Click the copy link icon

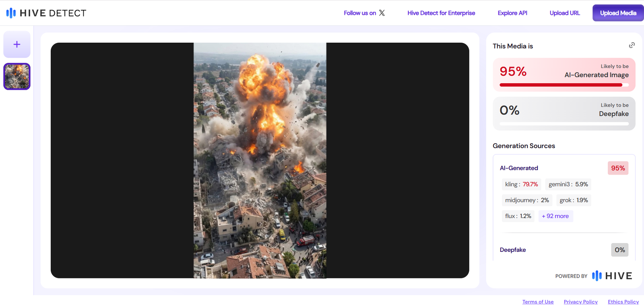(x=632, y=45)
